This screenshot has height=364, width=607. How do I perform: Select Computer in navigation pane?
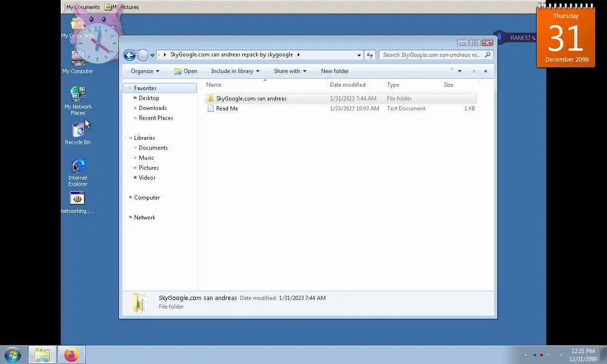tap(147, 198)
